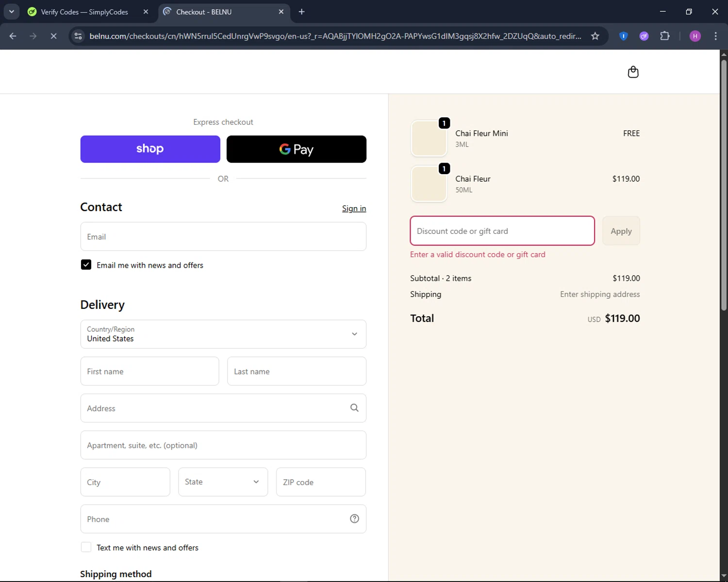Image resolution: width=728 pixels, height=582 pixels.
Task: Expand the Country/Region dropdown
Action: 223,334
